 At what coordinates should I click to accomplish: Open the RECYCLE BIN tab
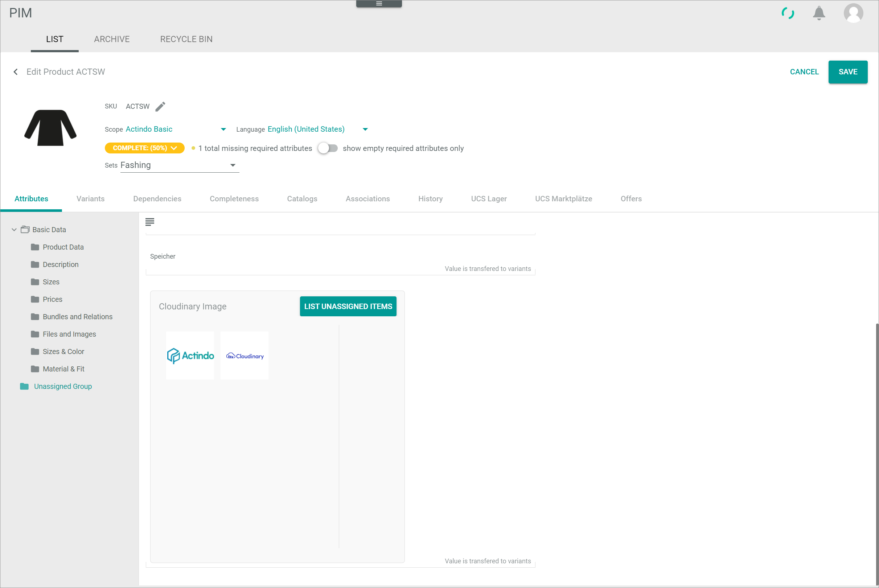tap(186, 39)
